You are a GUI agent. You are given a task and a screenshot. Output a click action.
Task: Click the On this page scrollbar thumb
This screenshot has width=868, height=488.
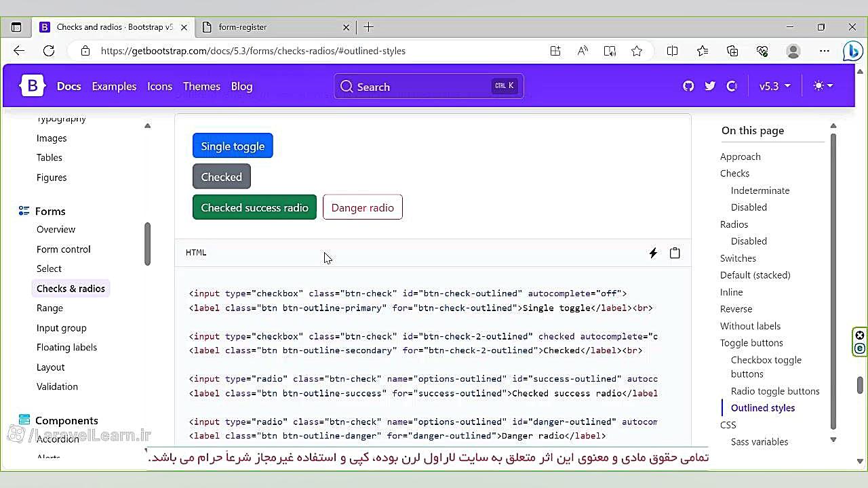pyautogui.click(x=833, y=281)
